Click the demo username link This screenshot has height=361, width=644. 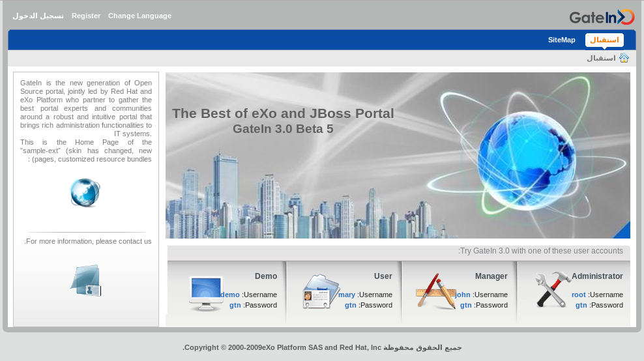point(230,295)
